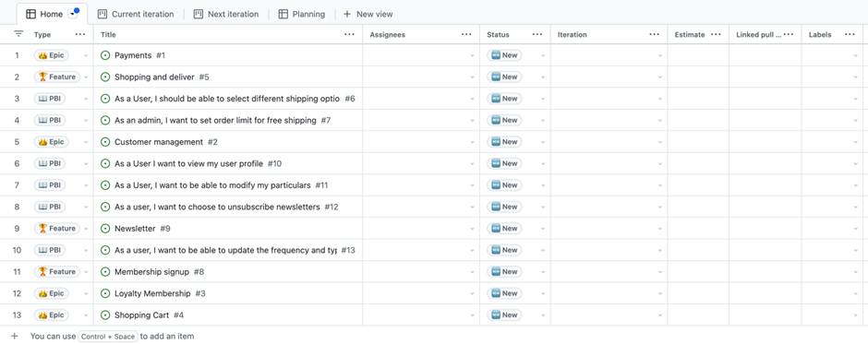Click open-issue icon beside Membership signup
This screenshot has width=868, height=344.
(105, 271)
